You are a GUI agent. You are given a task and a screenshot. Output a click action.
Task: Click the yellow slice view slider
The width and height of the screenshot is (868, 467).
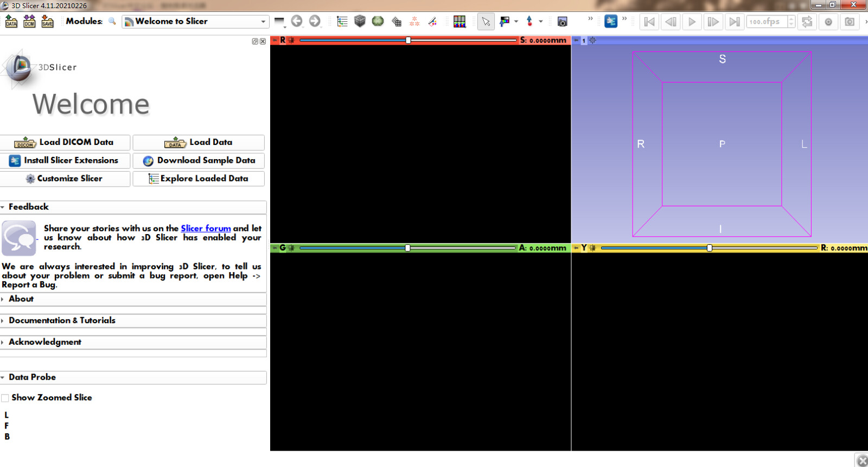pyautogui.click(x=710, y=248)
